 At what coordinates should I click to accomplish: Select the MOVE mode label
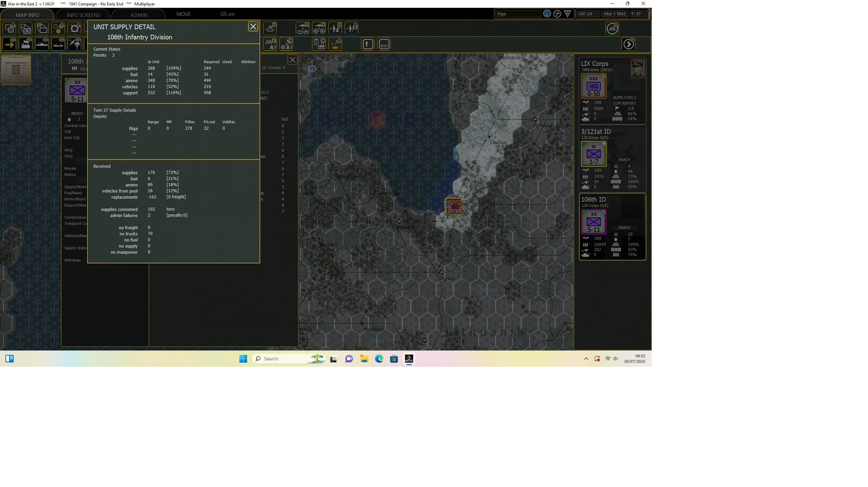tap(183, 14)
